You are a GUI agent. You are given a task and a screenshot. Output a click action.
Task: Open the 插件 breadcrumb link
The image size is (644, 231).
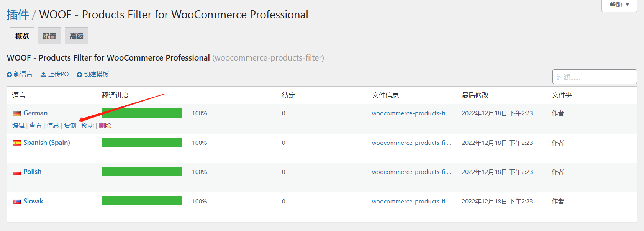click(x=18, y=15)
